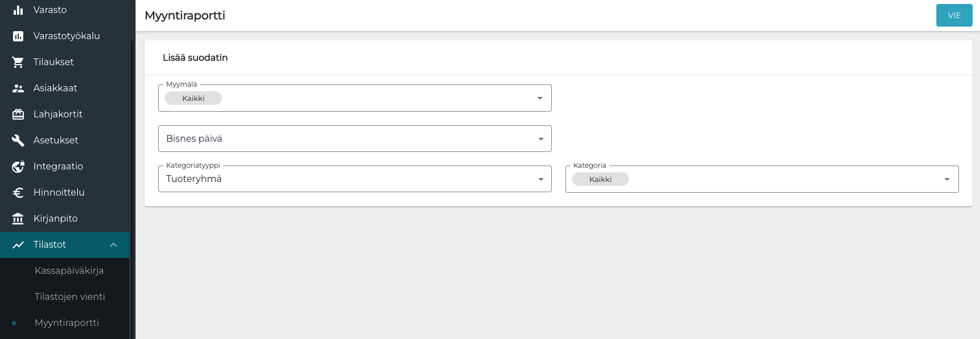This screenshot has width=980, height=339.
Task: Open the Kategoriatyyppi Tuoteryhmä dropdown
Action: [540, 179]
